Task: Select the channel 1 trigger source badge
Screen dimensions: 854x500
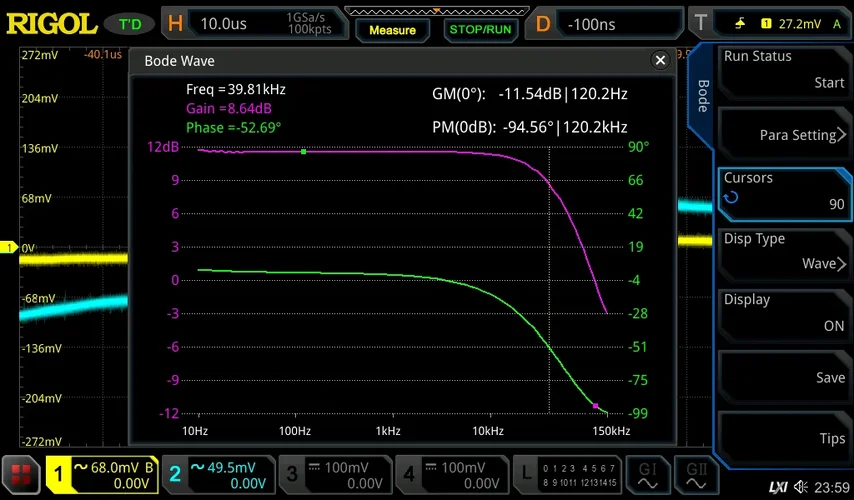Action: pos(766,23)
